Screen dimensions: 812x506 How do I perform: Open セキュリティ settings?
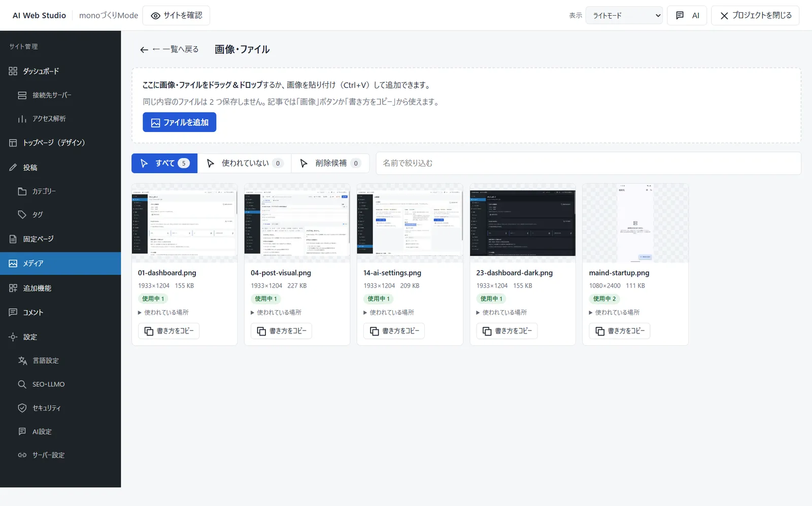(60, 408)
